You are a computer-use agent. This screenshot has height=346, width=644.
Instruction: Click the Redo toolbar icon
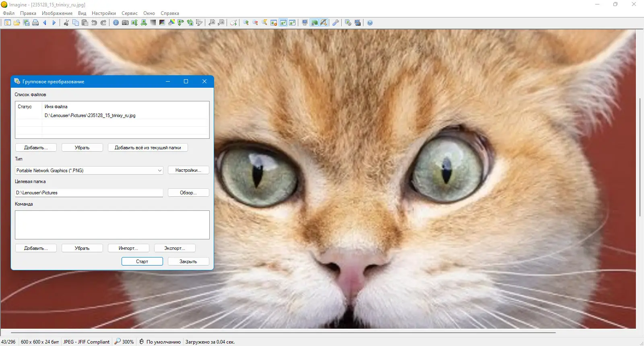pos(103,23)
